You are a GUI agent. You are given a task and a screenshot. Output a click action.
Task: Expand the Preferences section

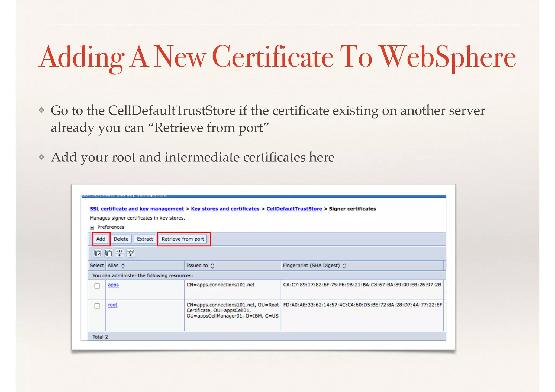tap(92, 227)
